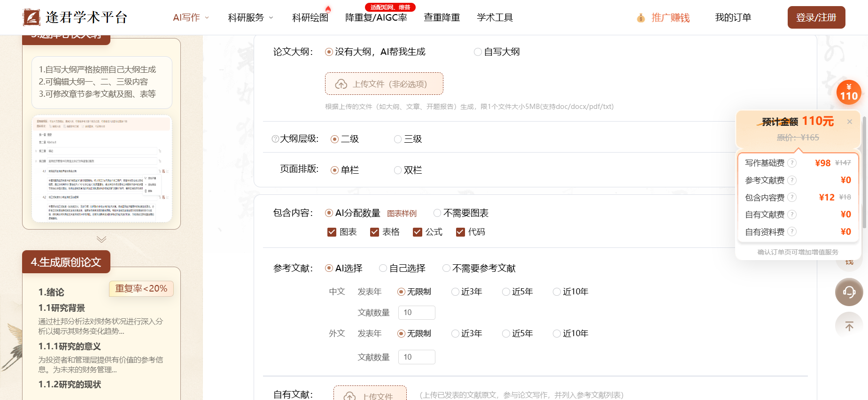Select 三级 outline level
The height and width of the screenshot is (400, 868).
click(x=408, y=139)
